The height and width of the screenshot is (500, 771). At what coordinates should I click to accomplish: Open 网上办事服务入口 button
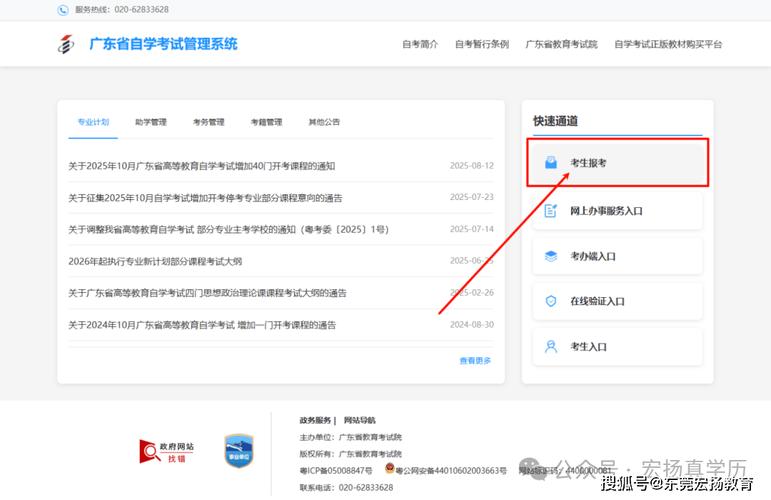tap(618, 211)
